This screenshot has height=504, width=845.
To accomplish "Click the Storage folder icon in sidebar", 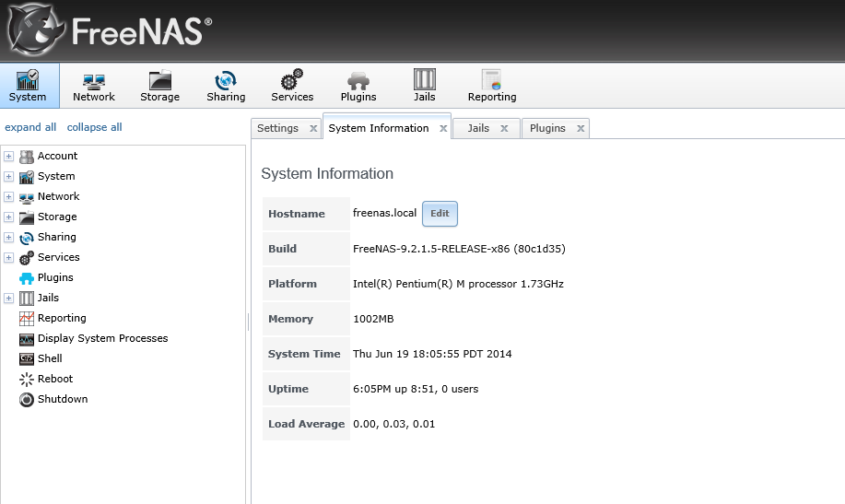I will click(27, 217).
